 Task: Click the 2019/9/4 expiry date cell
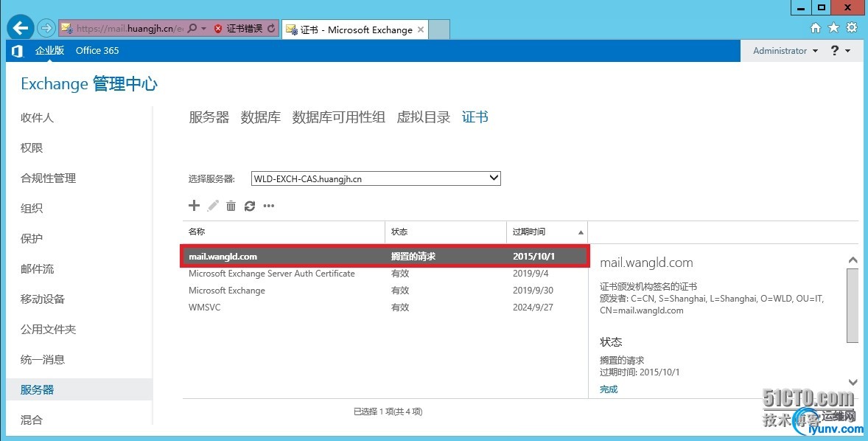(531, 273)
